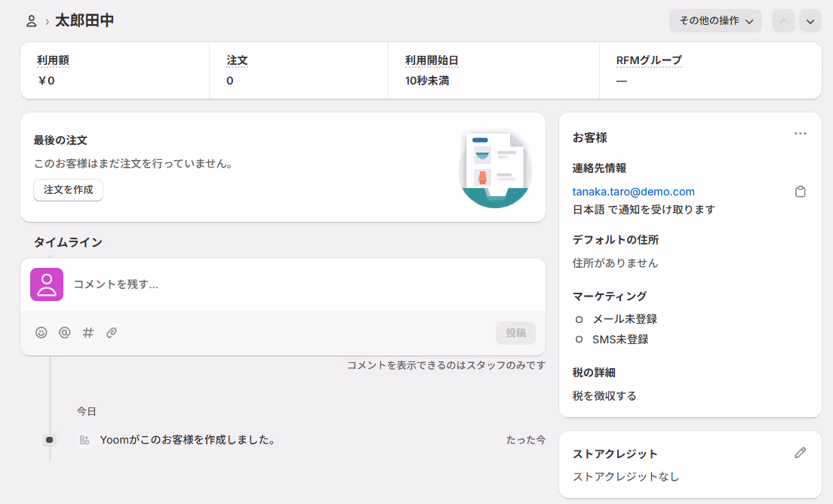
Task: Click the 投稿 post button
Action: [x=515, y=333]
